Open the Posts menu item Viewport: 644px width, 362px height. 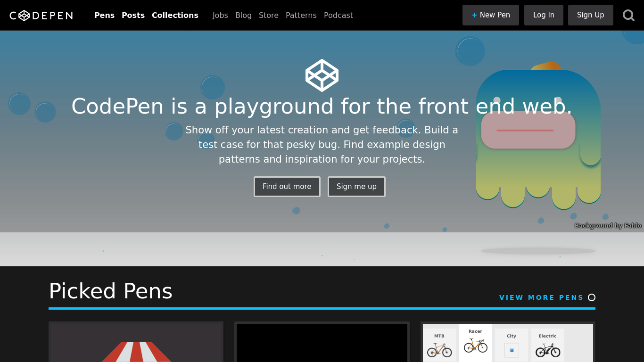click(133, 15)
